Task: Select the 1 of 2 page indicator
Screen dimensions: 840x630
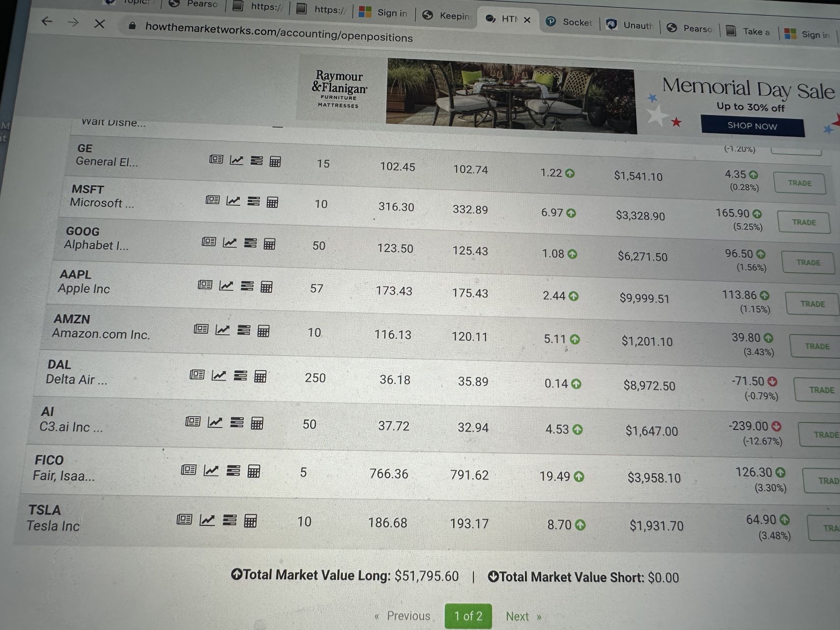Action: pyautogui.click(x=468, y=616)
